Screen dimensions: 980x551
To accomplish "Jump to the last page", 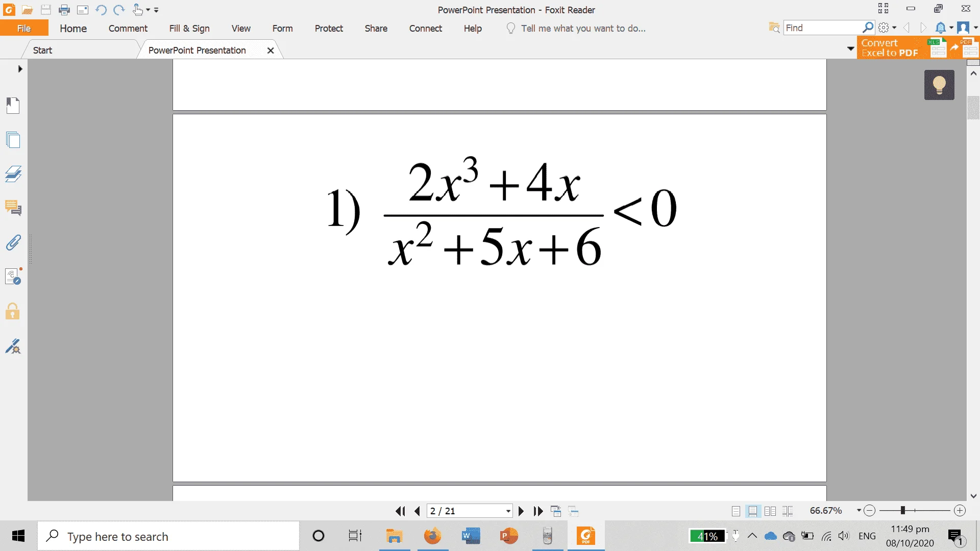I will [x=538, y=511].
